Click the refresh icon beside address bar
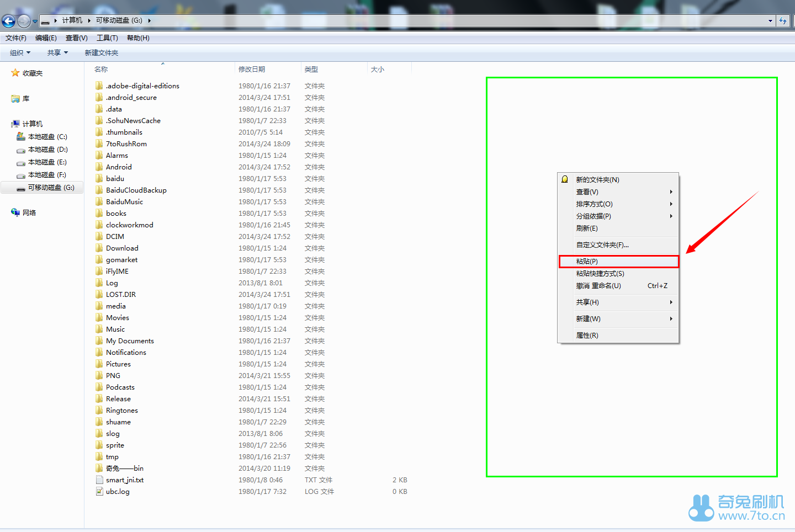Viewport: 795px width, 532px height. (x=783, y=20)
